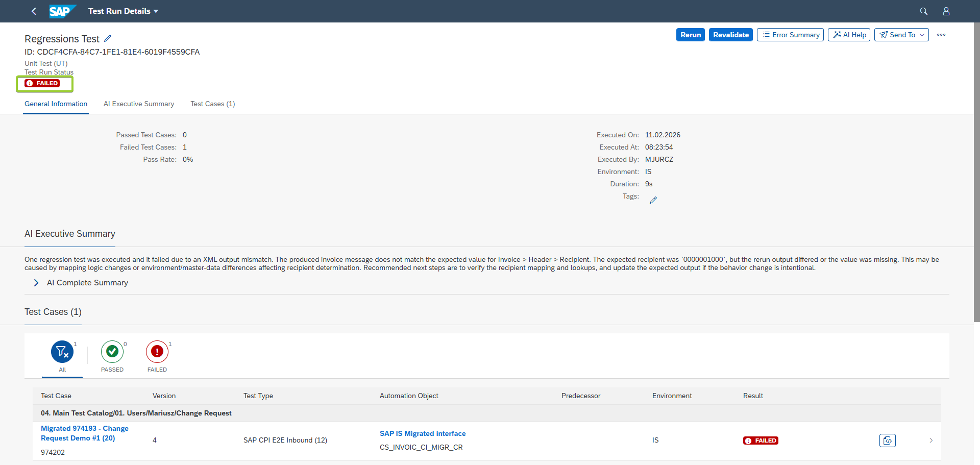Edit tags with the pencil icon

[653, 200]
